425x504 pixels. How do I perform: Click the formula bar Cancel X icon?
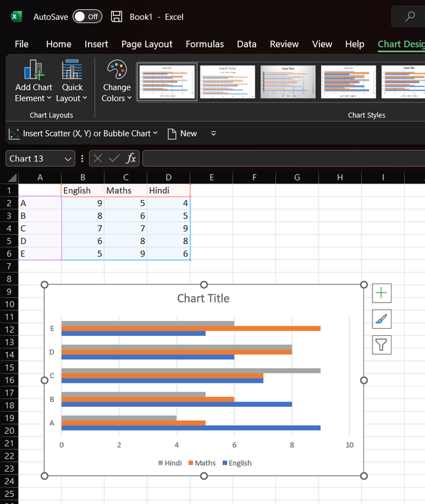[x=98, y=158]
